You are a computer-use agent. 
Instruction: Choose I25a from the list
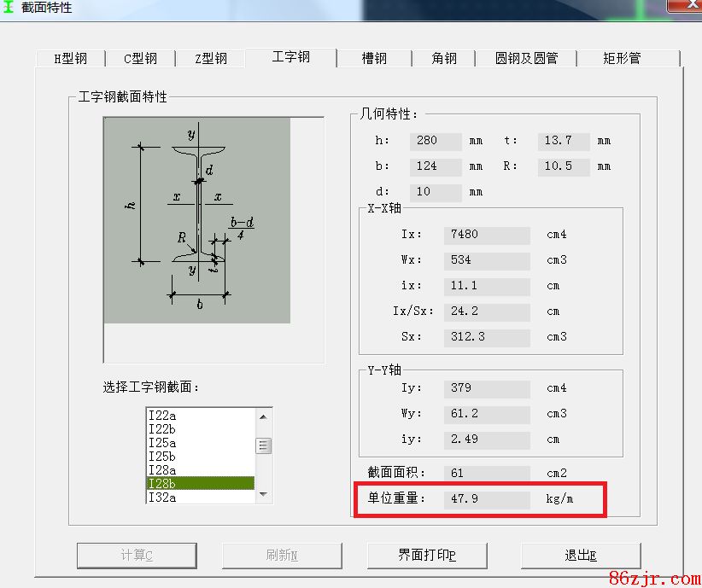click(x=200, y=443)
